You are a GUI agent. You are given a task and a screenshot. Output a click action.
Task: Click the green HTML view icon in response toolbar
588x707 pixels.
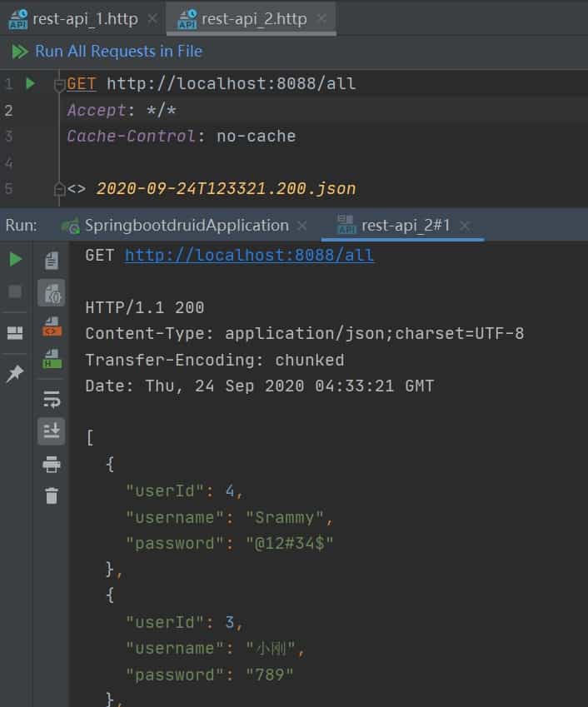point(52,359)
